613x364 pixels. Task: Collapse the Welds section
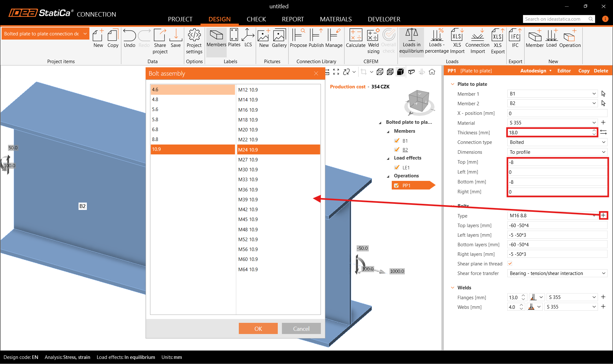click(452, 288)
